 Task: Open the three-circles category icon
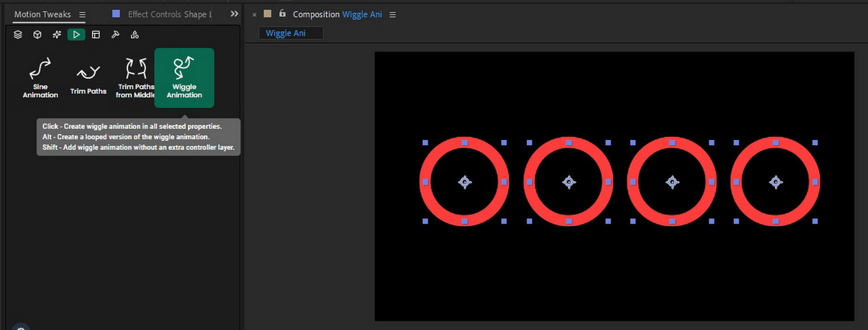coord(135,35)
